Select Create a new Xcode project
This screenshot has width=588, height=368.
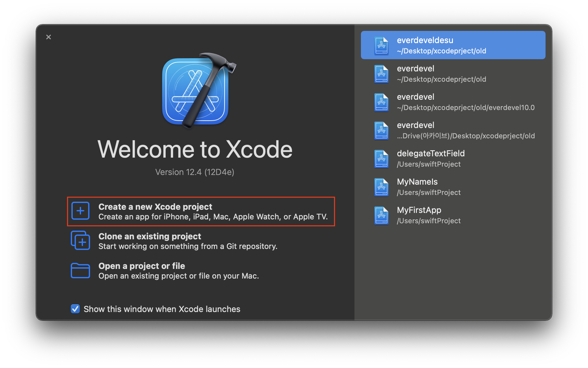point(201,211)
